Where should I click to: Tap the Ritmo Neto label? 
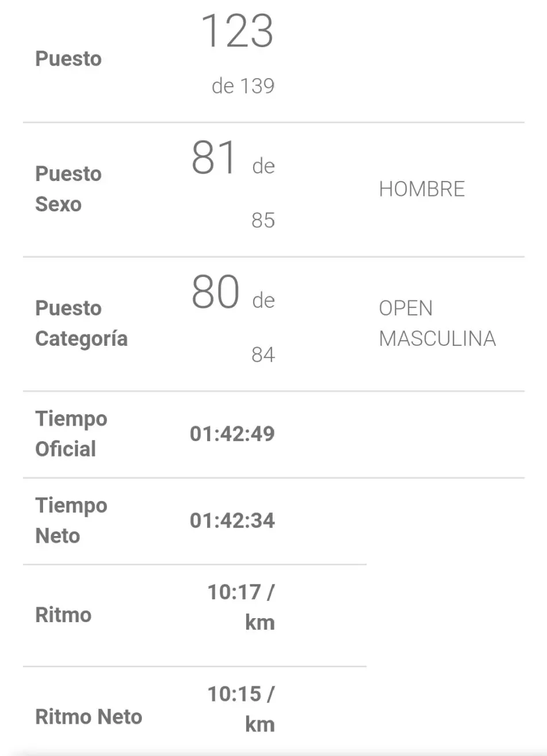(88, 717)
